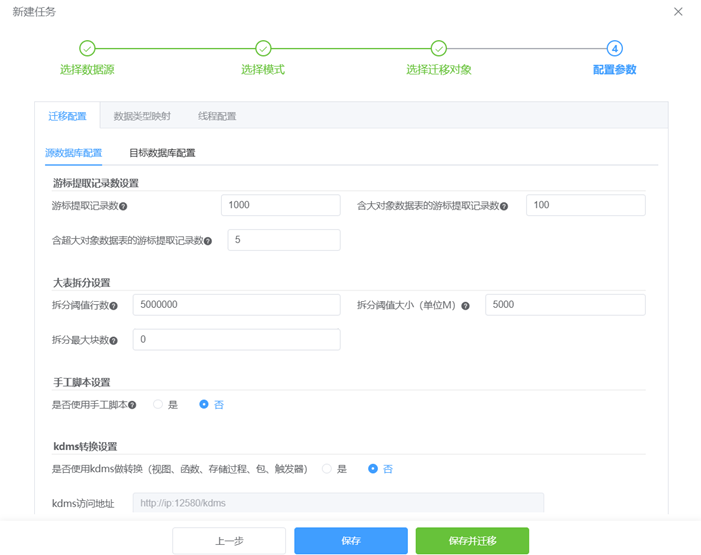Select 是 for 是否使用手工脚本
The height and width of the screenshot is (555, 701).
click(x=165, y=405)
